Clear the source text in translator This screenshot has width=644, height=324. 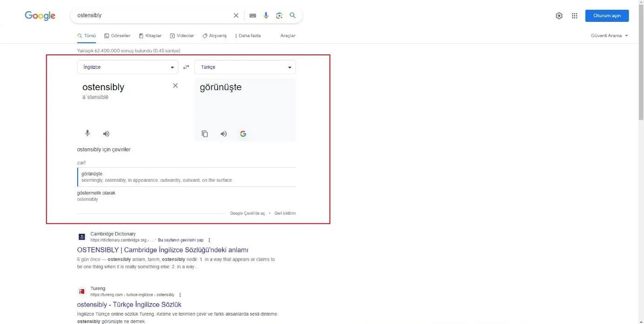click(175, 86)
